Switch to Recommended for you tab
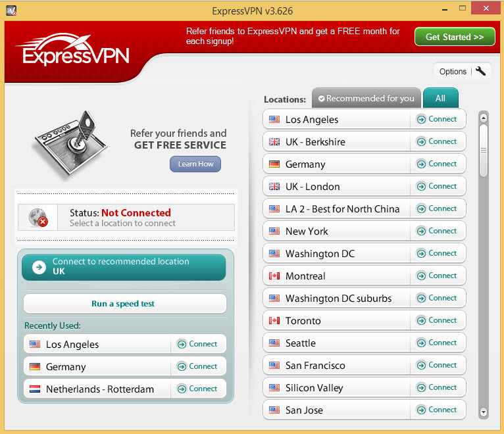The height and width of the screenshot is (434, 504). 366,98
